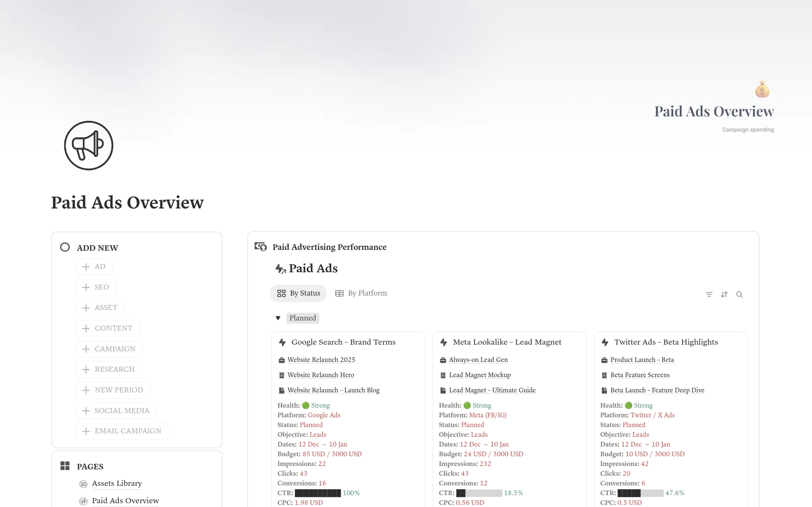Image resolution: width=812 pixels, height=507 pixels.
Task: Add a new EMAIL CAMPAIGN
Action: click(x=122, y=431)
